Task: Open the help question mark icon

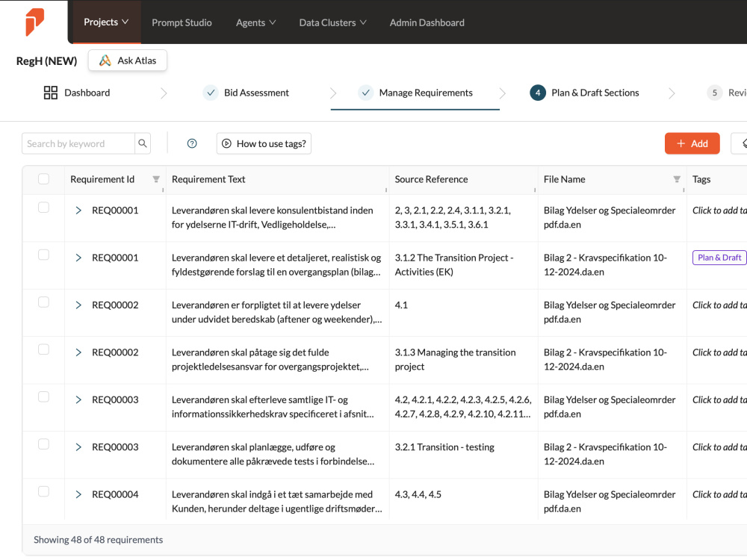Action: pos(192,143)
